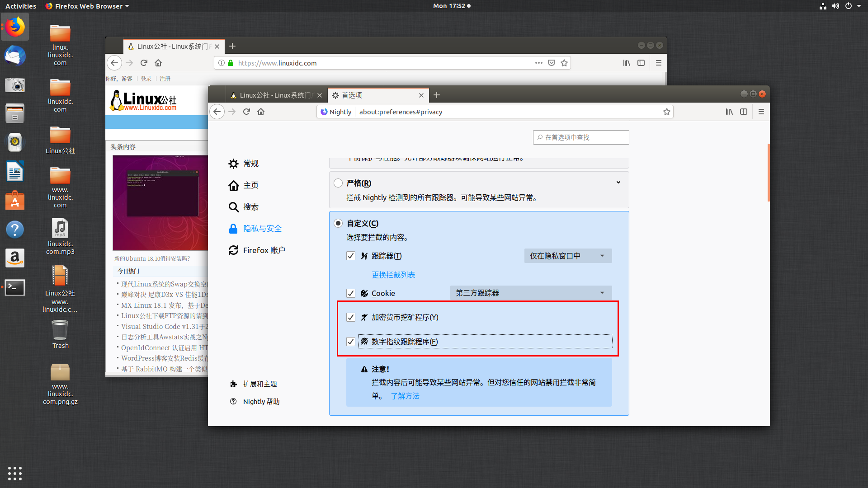This screenshot has height=488, width=868.
Task: Open Rhythmbox speaker icon in dock
Action: (x=15, y=142)
